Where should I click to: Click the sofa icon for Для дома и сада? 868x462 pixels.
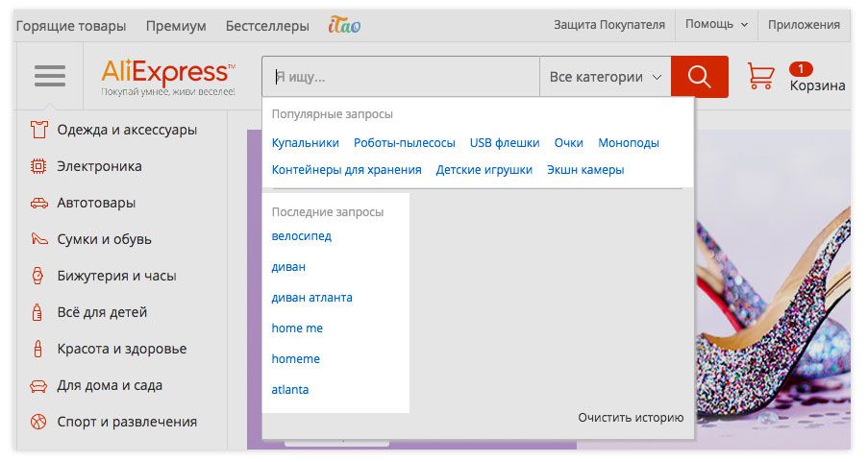coord(38,386)
